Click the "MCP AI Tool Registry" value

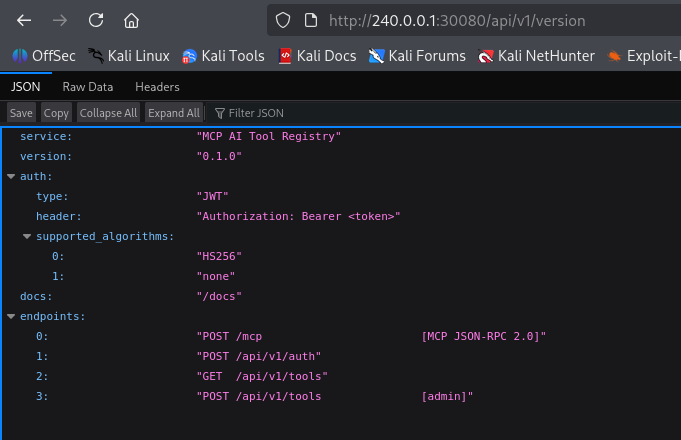269,136
